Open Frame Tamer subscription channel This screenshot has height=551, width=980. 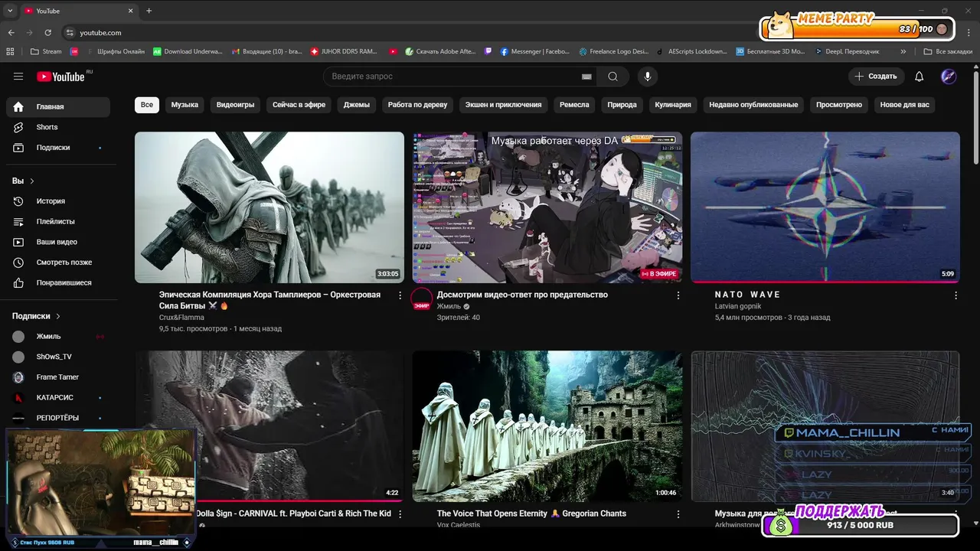coord(58,377)
